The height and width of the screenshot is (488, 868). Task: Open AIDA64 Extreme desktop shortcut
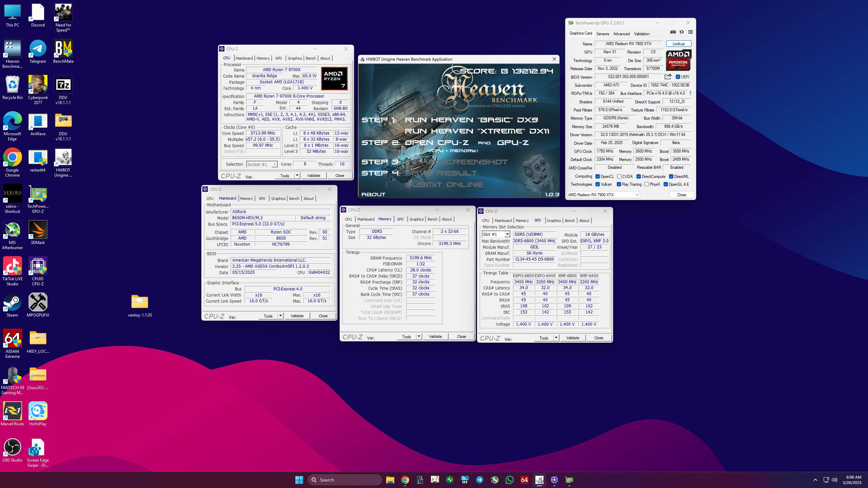coord(13,344)
